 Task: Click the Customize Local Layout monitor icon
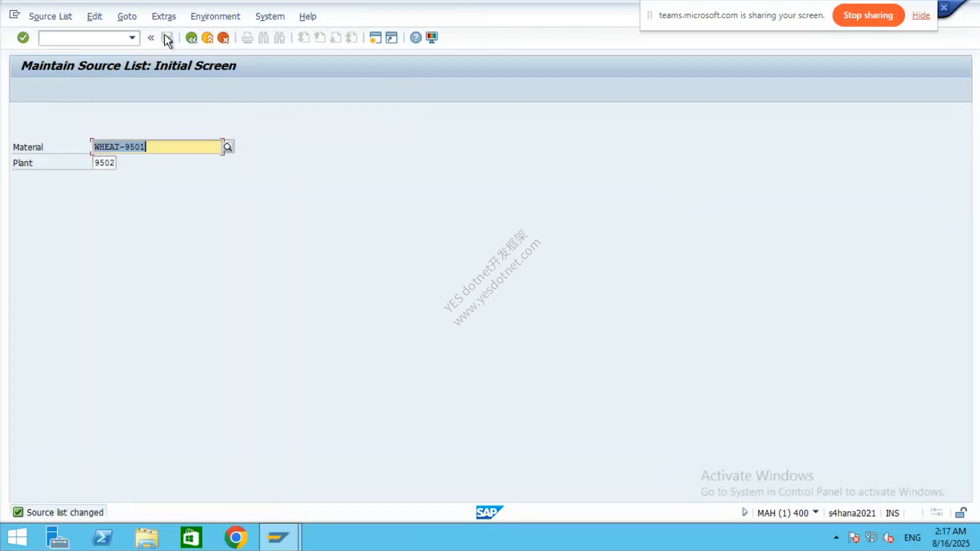tap(432, 38)
